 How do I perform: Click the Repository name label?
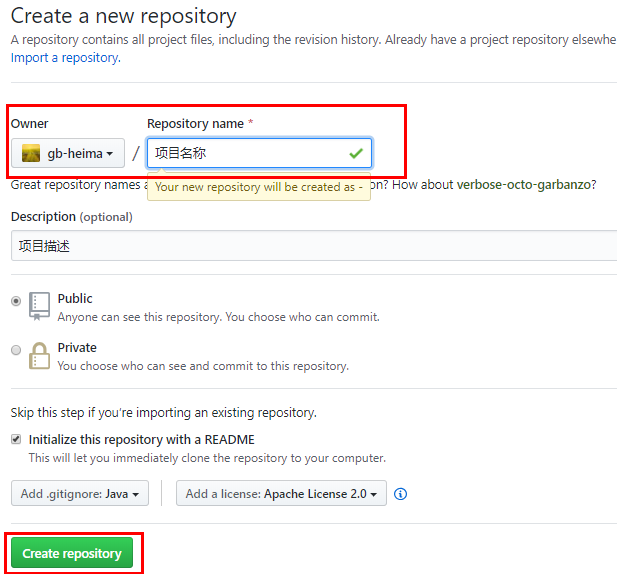[196, 124]
